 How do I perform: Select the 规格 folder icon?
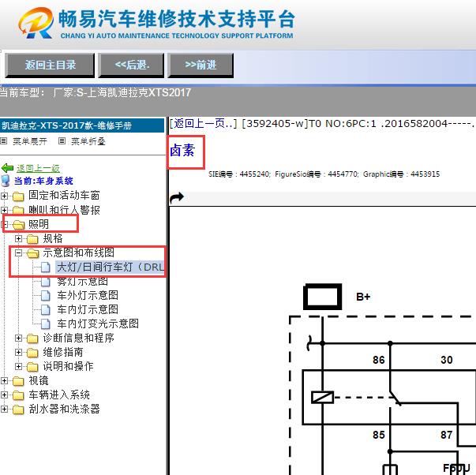click(x=32, y=239)
